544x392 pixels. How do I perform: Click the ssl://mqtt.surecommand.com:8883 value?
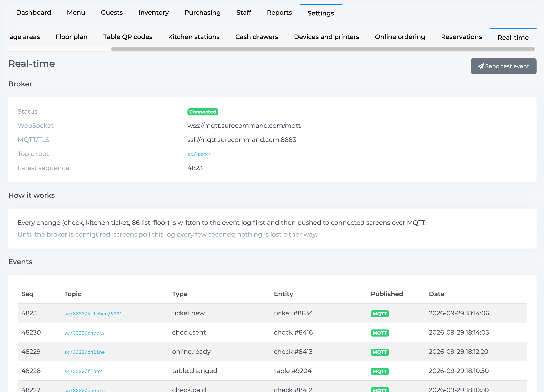(x=242, y=140)
